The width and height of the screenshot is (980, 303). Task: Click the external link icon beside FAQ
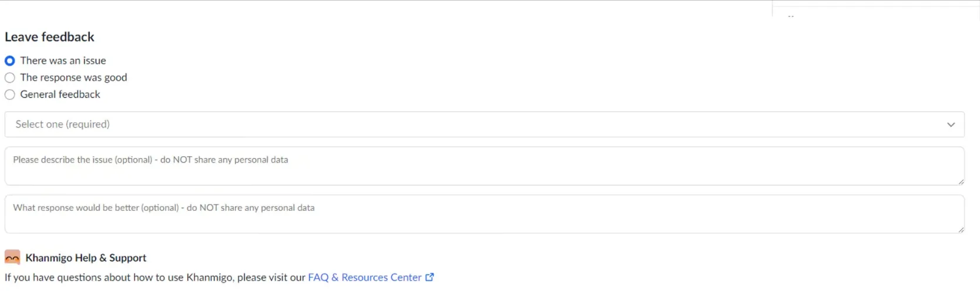[429, 277]
